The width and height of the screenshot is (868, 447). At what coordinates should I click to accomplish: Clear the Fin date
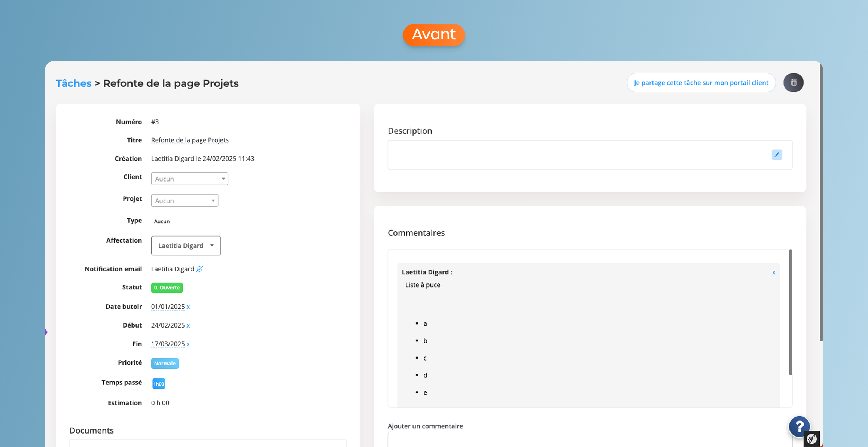(188, 344)
